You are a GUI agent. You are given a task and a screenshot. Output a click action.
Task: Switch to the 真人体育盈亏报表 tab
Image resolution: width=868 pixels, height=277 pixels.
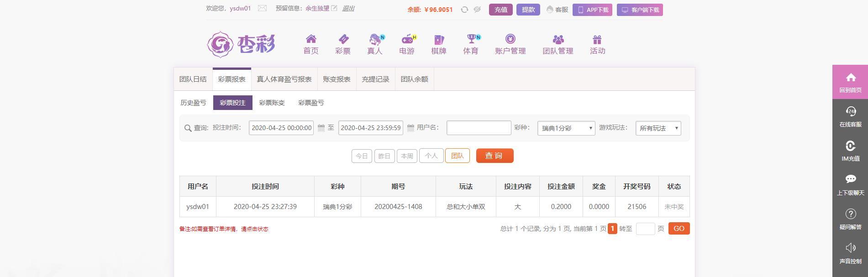pos(284,79)
